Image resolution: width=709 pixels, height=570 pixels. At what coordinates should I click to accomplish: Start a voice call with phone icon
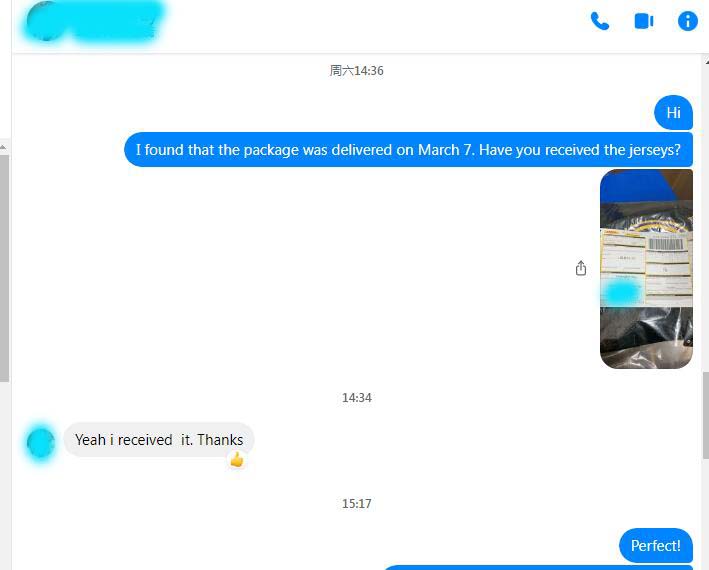tap(600, 21)
